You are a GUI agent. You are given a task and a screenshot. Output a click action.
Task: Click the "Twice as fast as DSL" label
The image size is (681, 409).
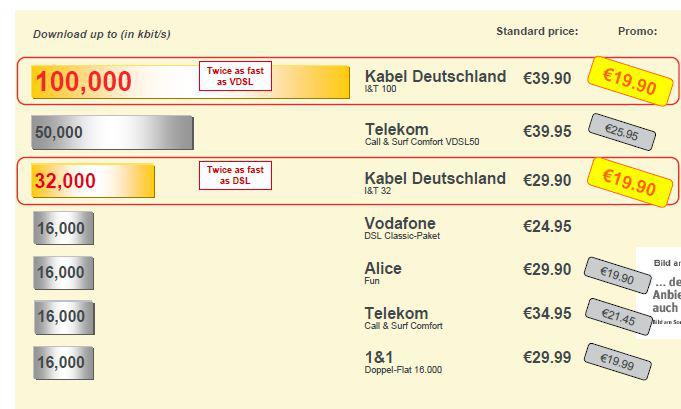click(235, 176)
